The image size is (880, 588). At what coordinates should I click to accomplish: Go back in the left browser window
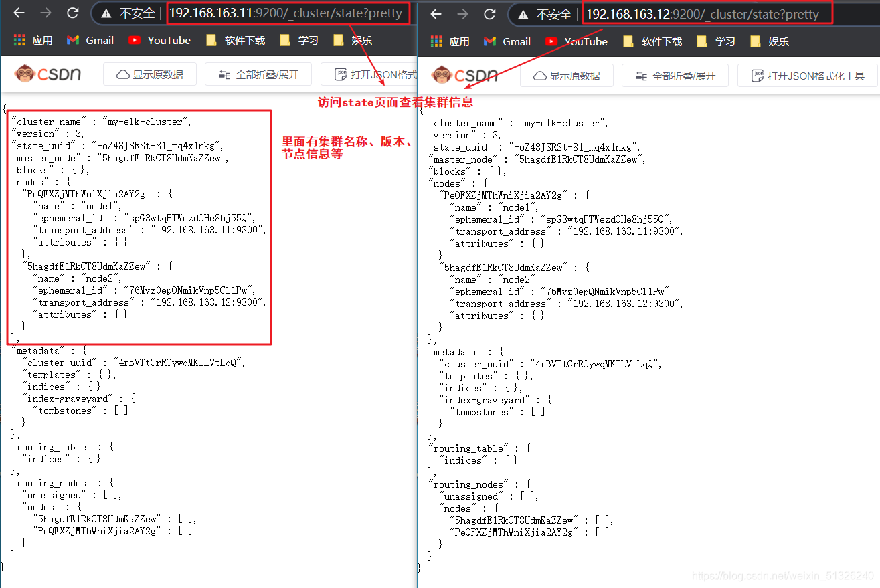19,13
